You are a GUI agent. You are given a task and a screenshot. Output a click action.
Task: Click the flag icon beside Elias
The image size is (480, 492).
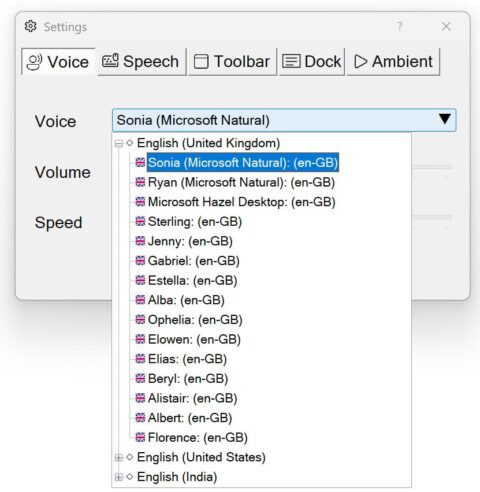(140, 359)
